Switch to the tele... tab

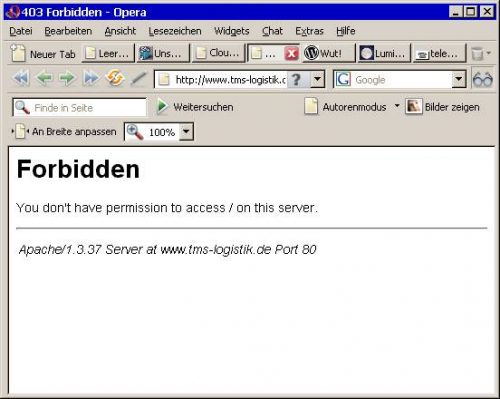coord(439,53)
